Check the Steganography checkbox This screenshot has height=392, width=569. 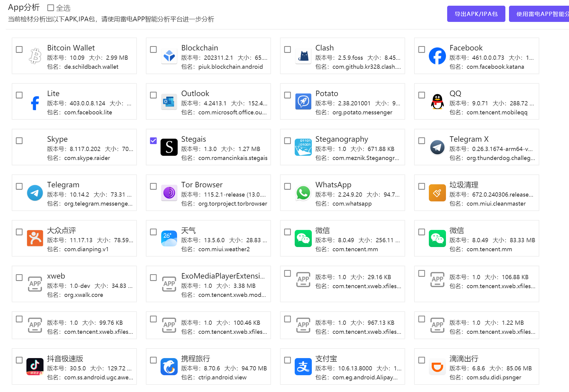coord(288,141)
